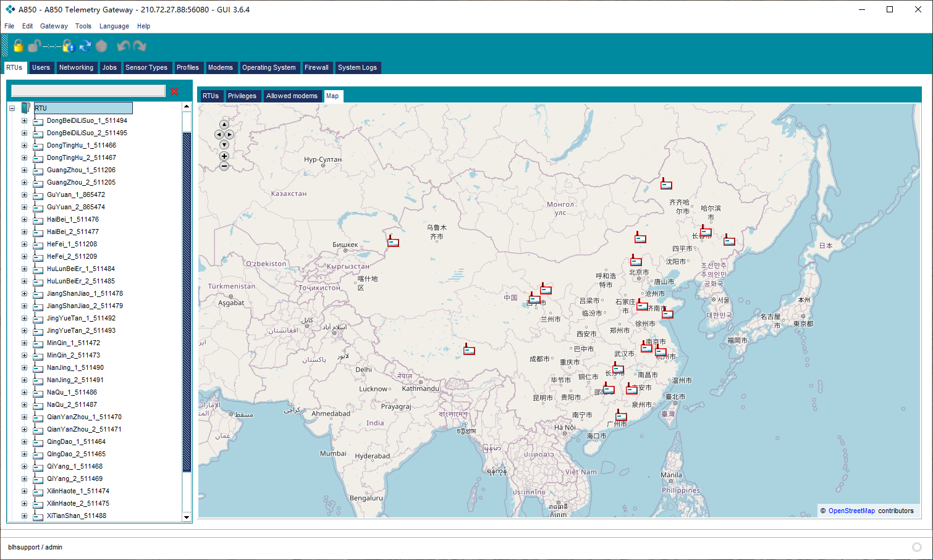Zoom out the map with minus button
This screenshot has width=933, height=560.
pos(224,166)
